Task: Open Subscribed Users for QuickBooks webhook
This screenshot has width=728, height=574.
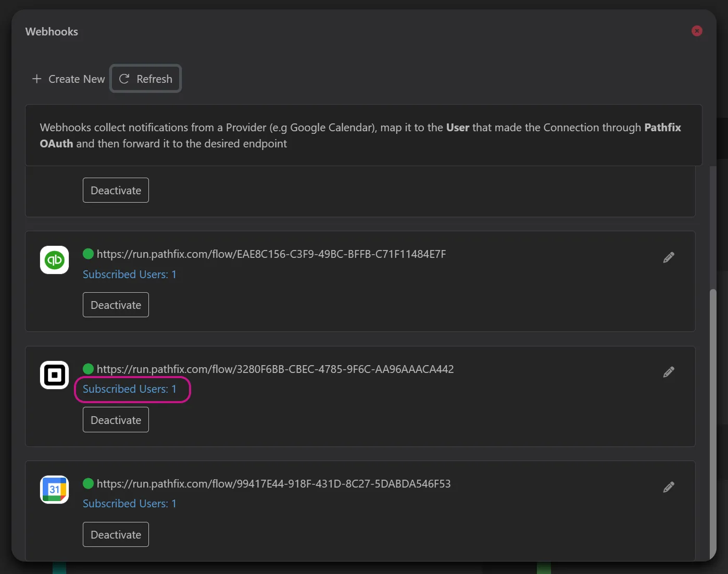Action: 130,274
